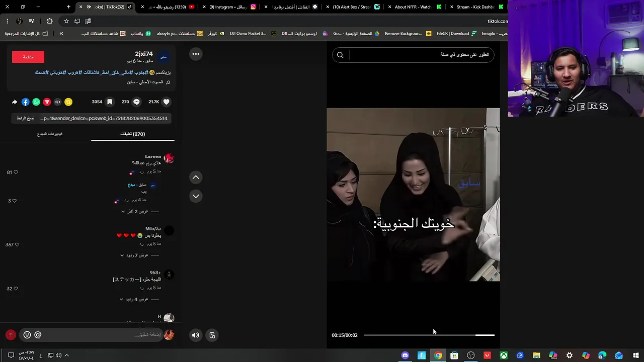The height and width of the screenshot is (362, 644).
Task: Expand 'عرض 4 ردود' replies
Action: point(134,299)
